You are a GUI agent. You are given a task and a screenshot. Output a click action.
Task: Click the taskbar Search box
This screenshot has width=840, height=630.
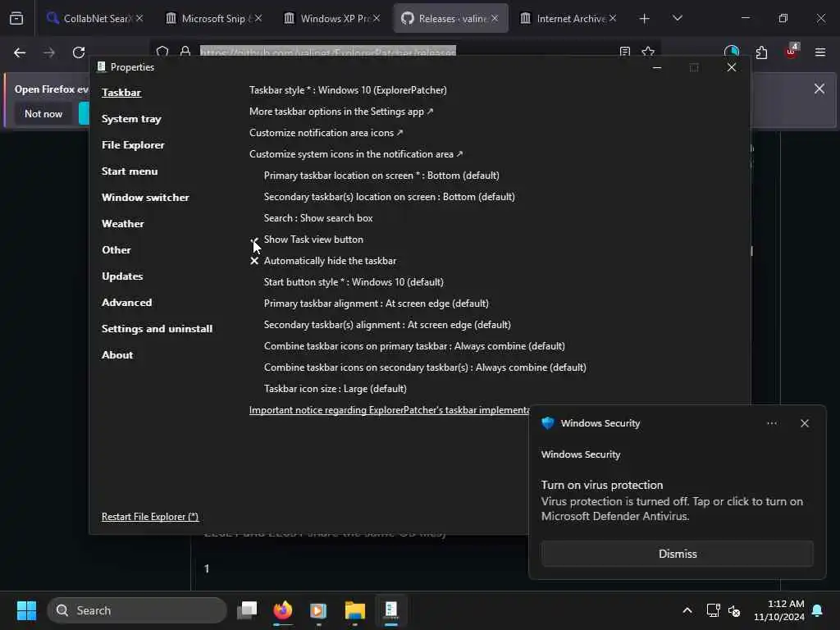coord(137,610)
